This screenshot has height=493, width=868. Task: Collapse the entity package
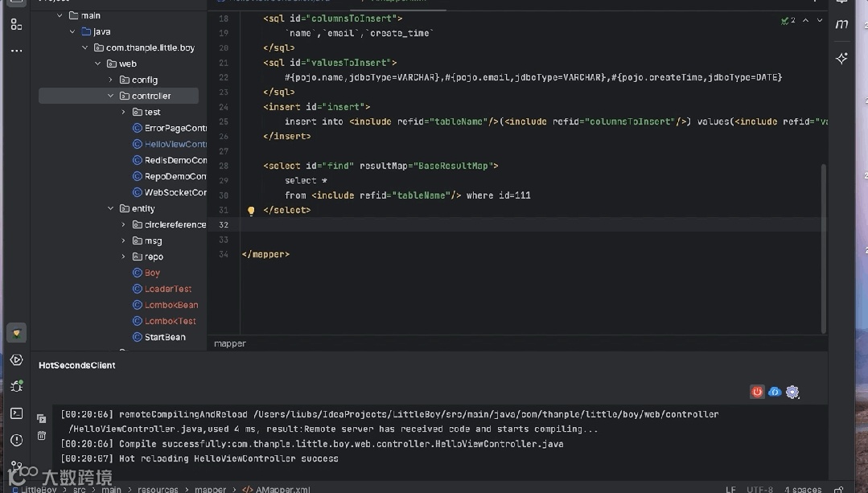[x=110, y=208]
